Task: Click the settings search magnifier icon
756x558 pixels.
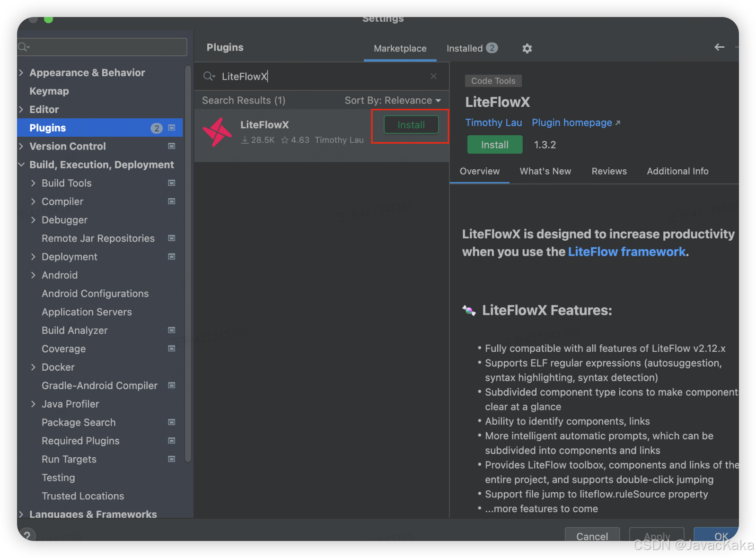Action: click(x=24, y=47)
